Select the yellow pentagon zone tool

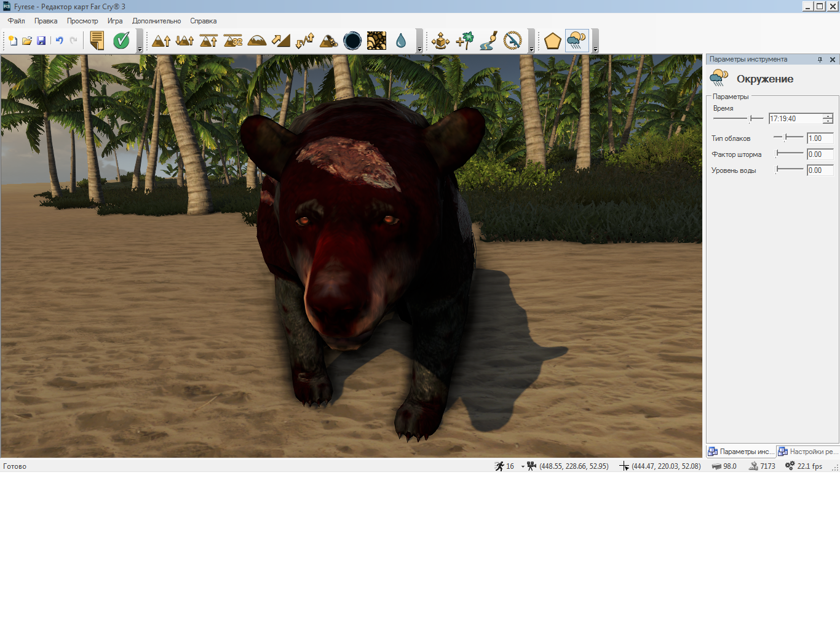point(553,41)
